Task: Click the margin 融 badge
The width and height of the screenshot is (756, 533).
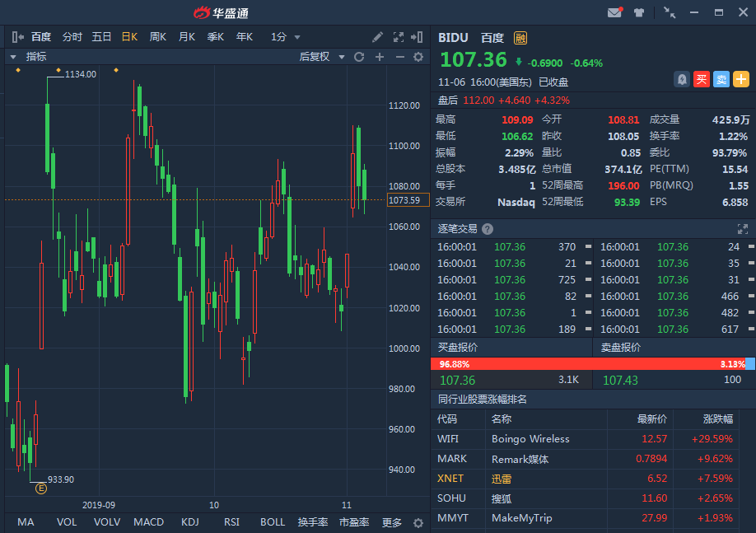Action: pyautogui.click(x=520, y=38)
